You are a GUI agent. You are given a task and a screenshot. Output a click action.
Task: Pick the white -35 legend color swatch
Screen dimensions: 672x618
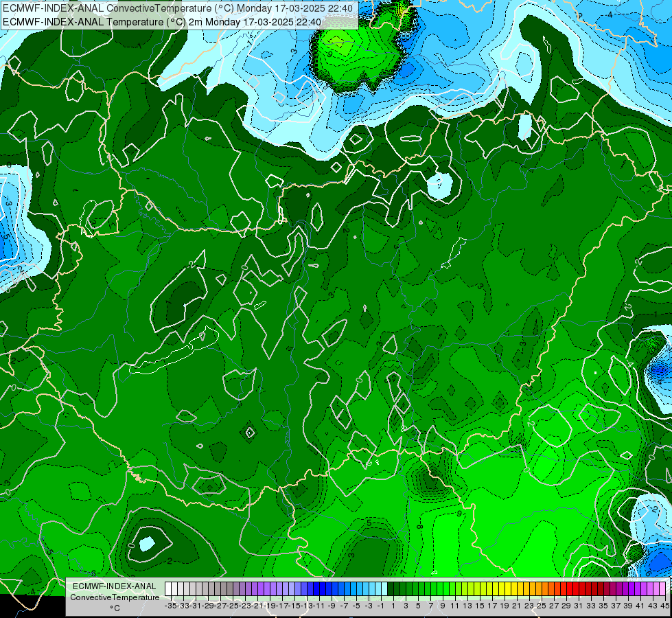point(168,589)
